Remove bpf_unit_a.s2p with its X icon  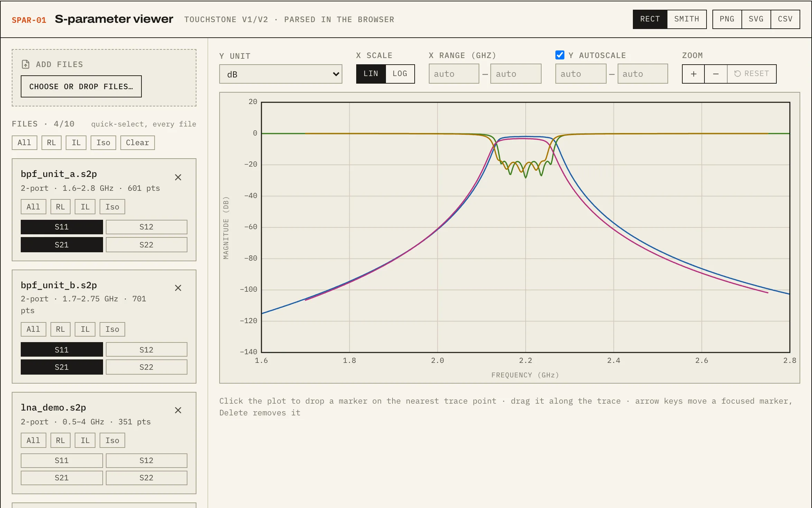(178, 177)
